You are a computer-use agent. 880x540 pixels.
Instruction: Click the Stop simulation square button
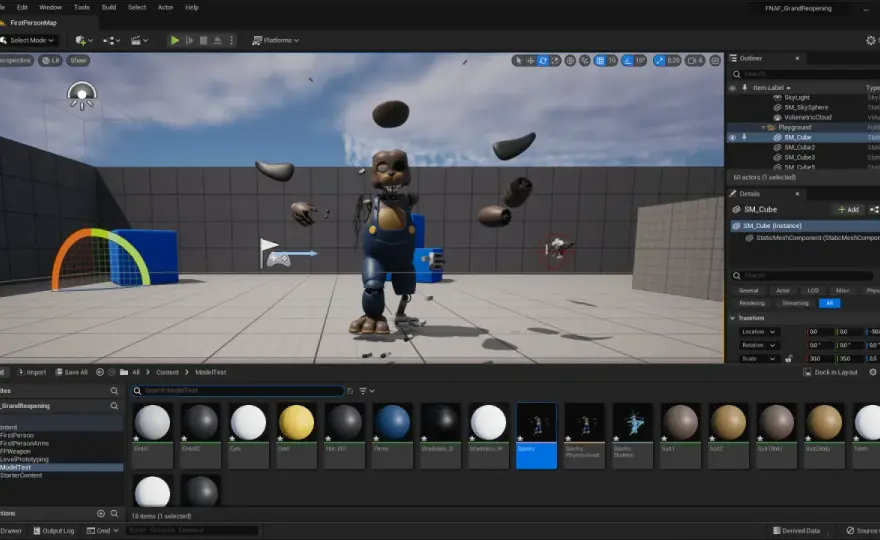(x=203, y=40)
